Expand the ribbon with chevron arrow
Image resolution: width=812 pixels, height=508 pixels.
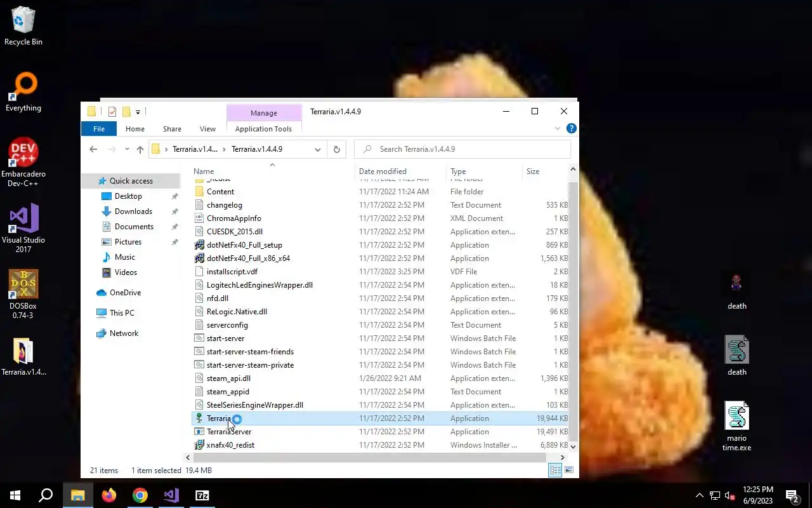(558, 128)
